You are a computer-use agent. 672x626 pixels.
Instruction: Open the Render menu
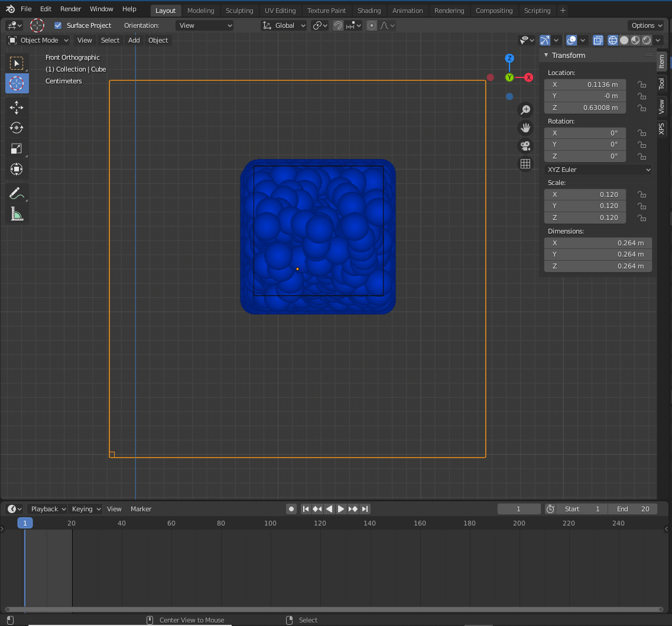click(x=70, y=9)
